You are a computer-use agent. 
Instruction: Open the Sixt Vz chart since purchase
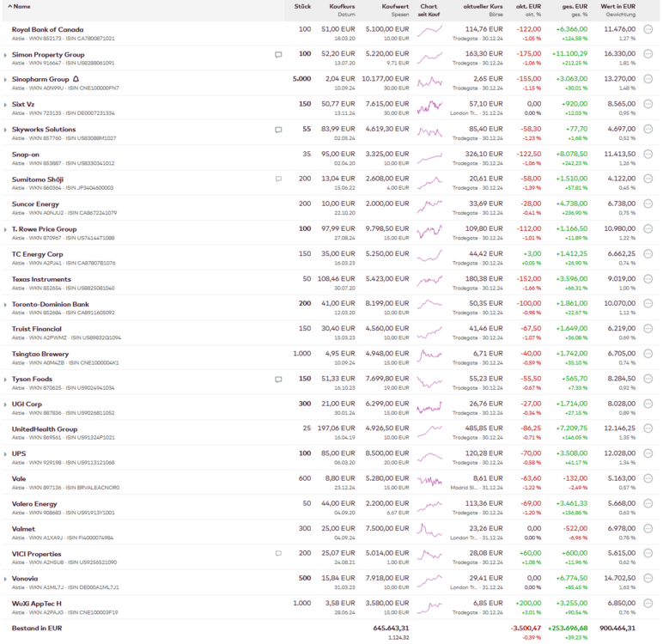(429, 107)
